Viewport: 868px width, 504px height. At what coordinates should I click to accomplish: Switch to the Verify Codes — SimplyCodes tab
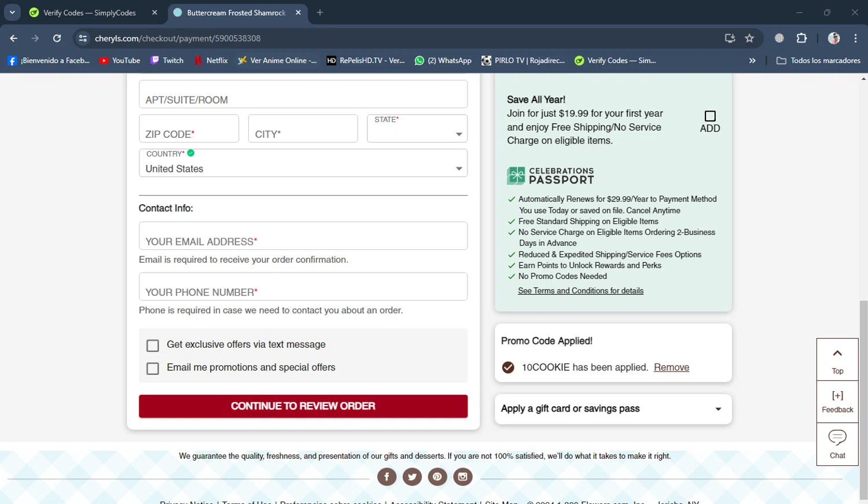pyautogui.click(x=89, y=13)
